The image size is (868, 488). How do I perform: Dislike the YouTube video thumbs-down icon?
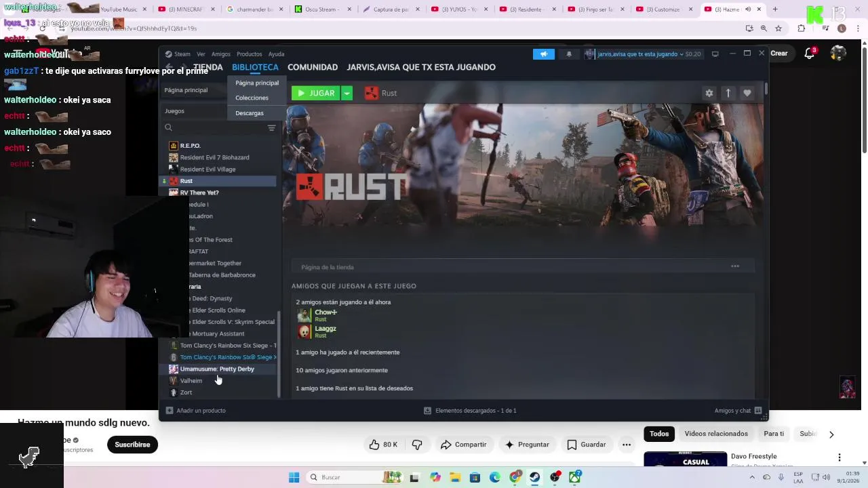pos(417,445)
